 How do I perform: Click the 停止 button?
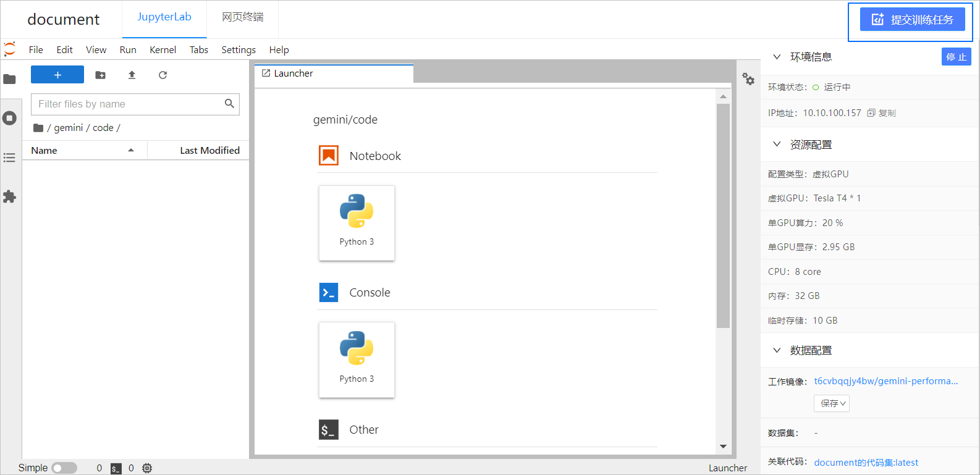pyautogui.click(x=957, y=57)
